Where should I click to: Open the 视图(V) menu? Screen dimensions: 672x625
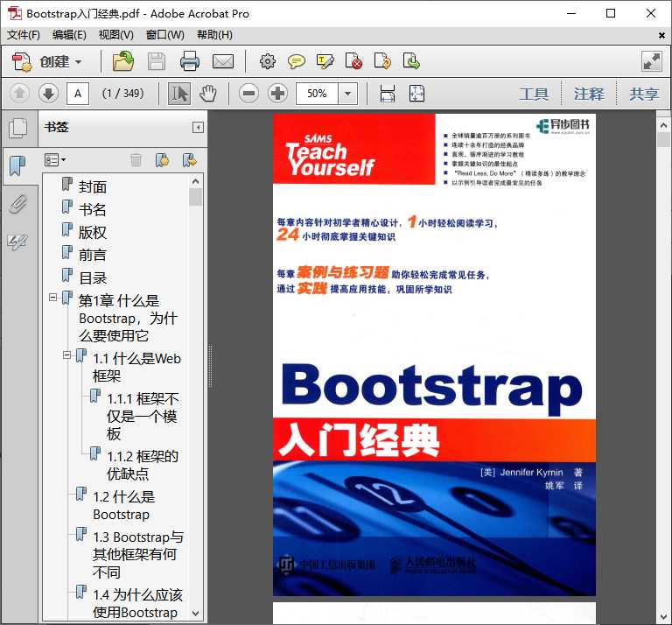pyautogui.click(x=116, y=35)
